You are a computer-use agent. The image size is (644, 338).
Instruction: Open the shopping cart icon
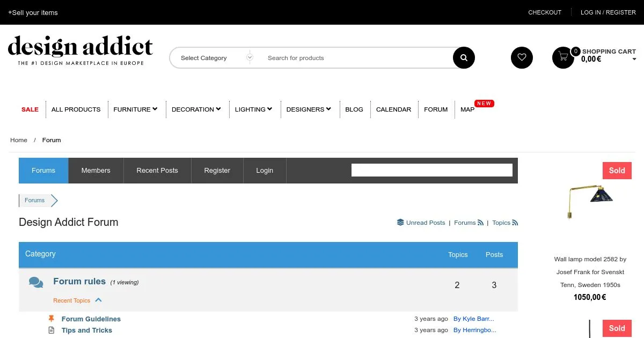click(x=563, y=57)
